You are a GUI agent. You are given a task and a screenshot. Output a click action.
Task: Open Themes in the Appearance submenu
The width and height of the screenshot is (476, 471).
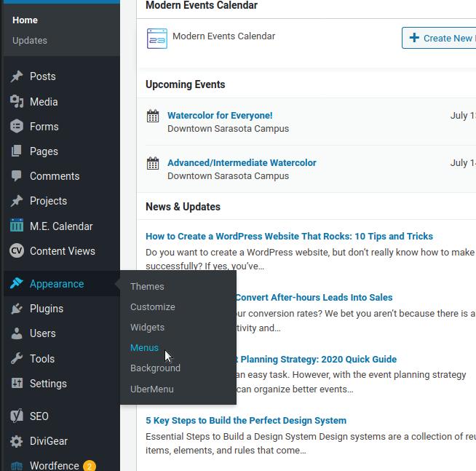tap(147, 286)
